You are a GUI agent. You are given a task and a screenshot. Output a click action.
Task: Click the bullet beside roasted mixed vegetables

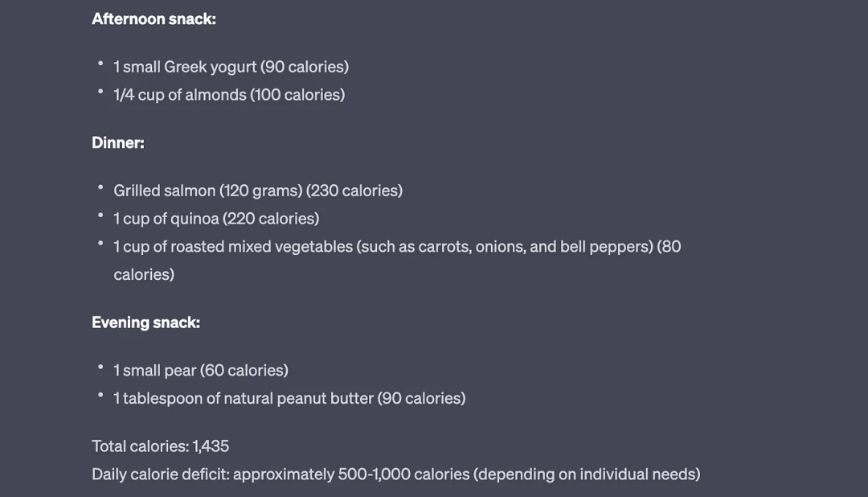tap(100, 243)
